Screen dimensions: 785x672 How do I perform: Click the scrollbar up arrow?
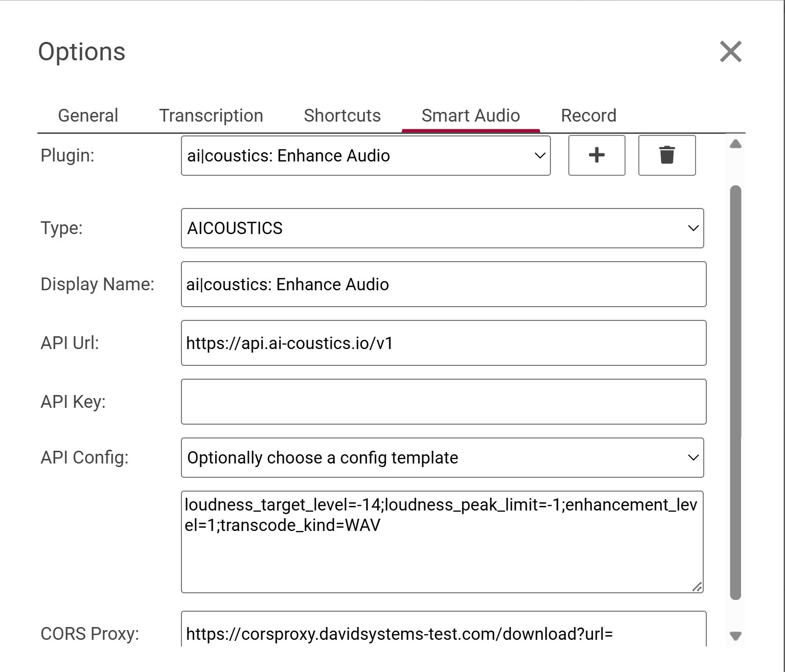click(735, 144)
